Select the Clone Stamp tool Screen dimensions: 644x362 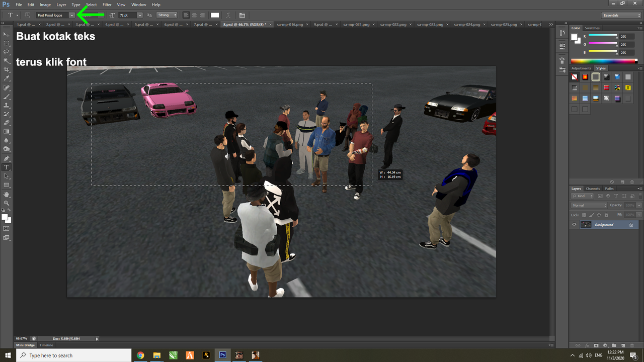click(7, 105)
